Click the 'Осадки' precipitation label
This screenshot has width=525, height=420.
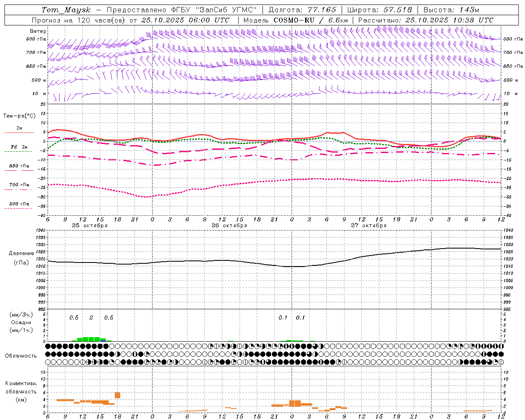click(21, 322)
